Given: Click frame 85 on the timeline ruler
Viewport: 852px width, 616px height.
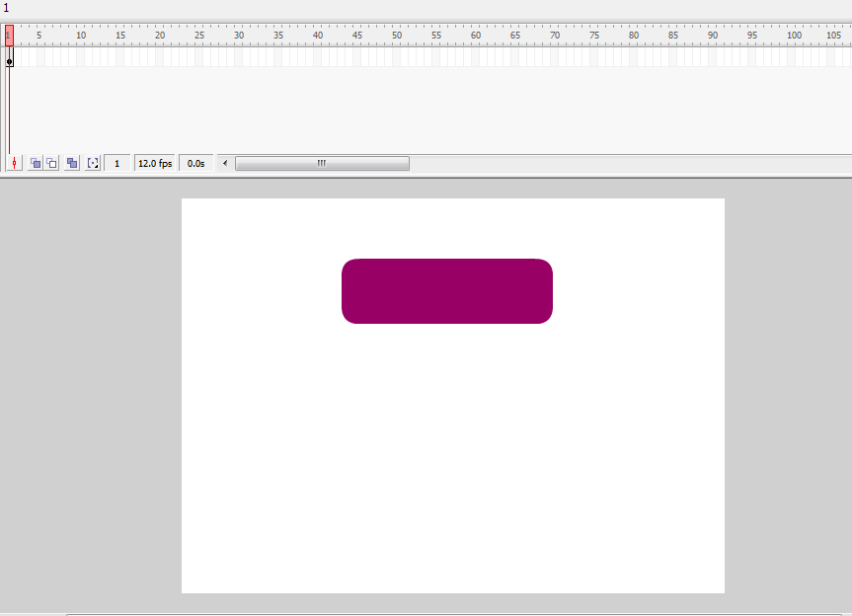Looking at the screenshot, I should [x=673, y=36].
